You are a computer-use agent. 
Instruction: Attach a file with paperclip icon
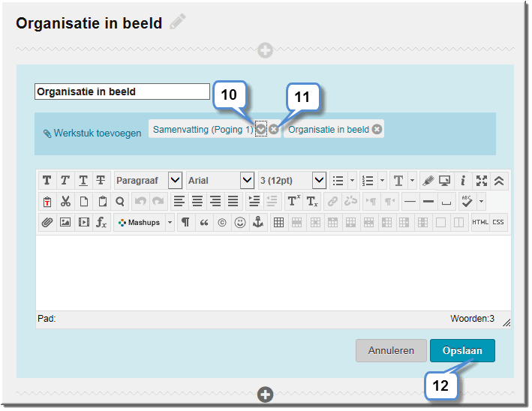coord(47,223)
